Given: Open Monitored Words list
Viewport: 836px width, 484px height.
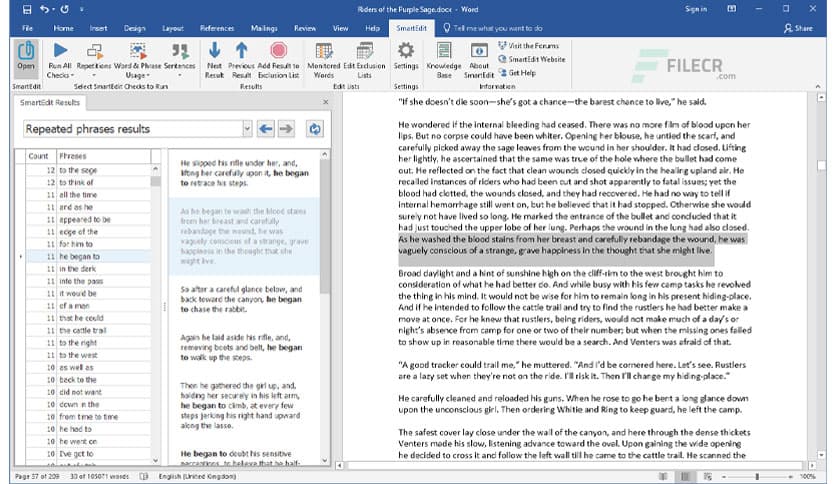Looking at the screenshot, I should [x=324, y=60].
